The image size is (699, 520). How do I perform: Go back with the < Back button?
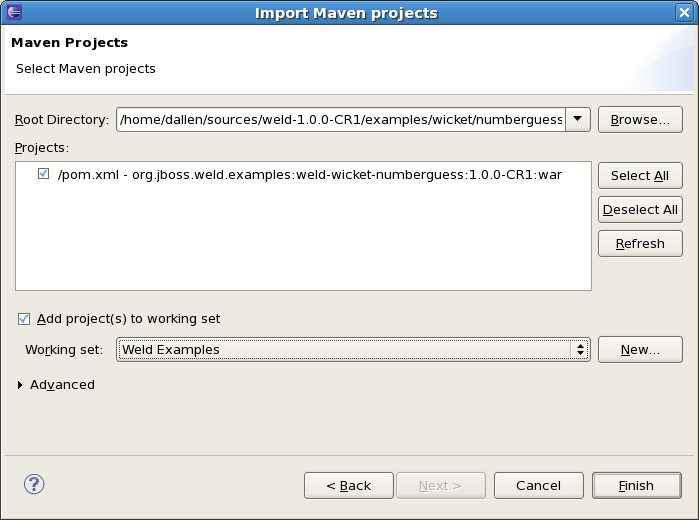(348, 485)
